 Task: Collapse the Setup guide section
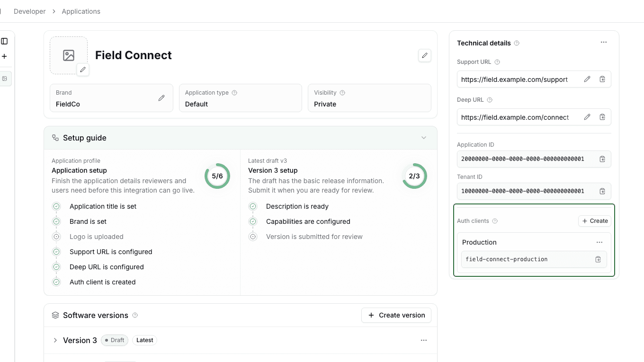pos(424,138)
